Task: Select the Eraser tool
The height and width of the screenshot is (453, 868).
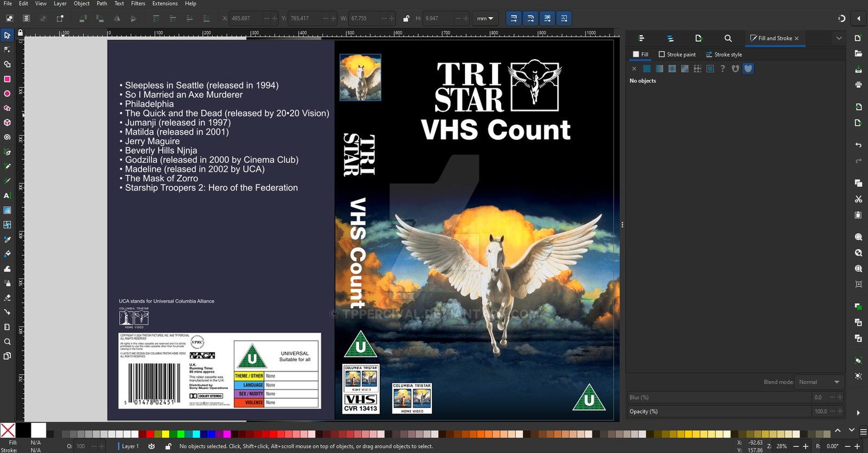Action: coord(7,298)
